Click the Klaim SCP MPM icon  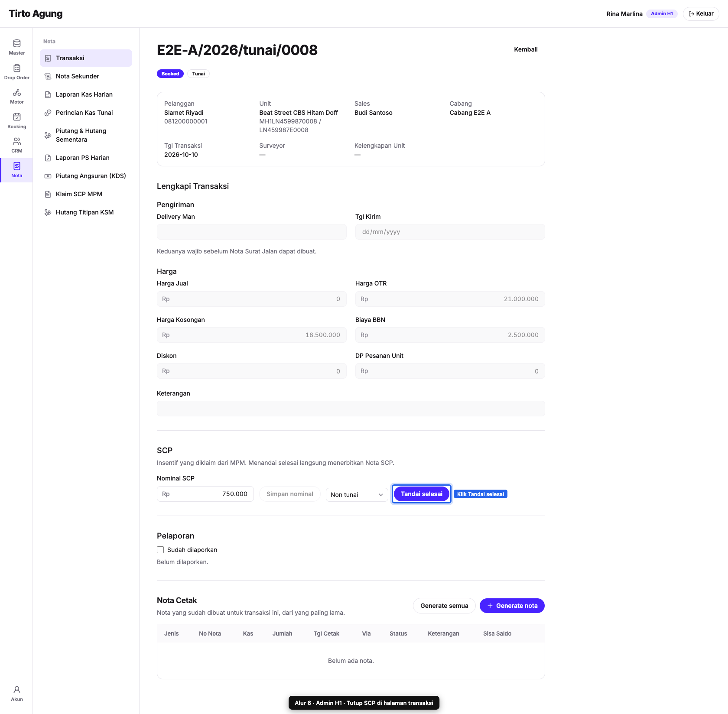(48, 194)
